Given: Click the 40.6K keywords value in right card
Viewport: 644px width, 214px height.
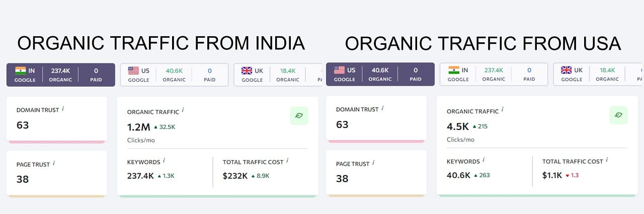Looking at the screenshot, I should pos(458,175).
